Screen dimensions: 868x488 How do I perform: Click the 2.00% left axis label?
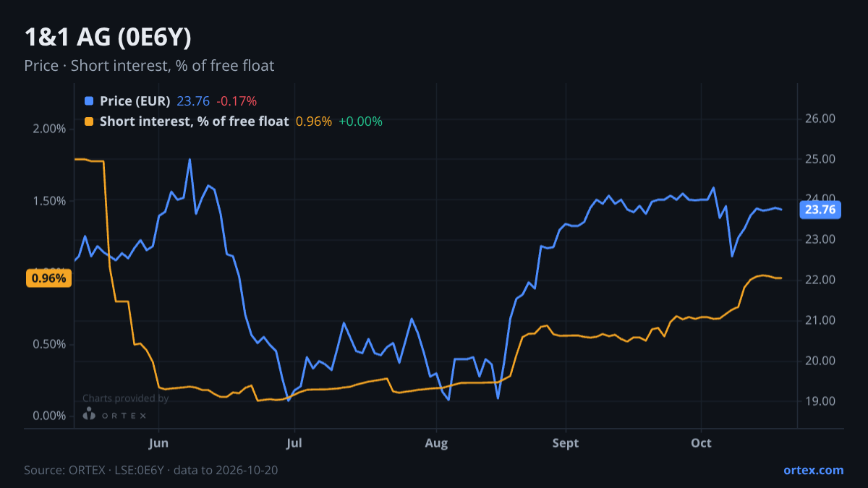pos(49,129)
